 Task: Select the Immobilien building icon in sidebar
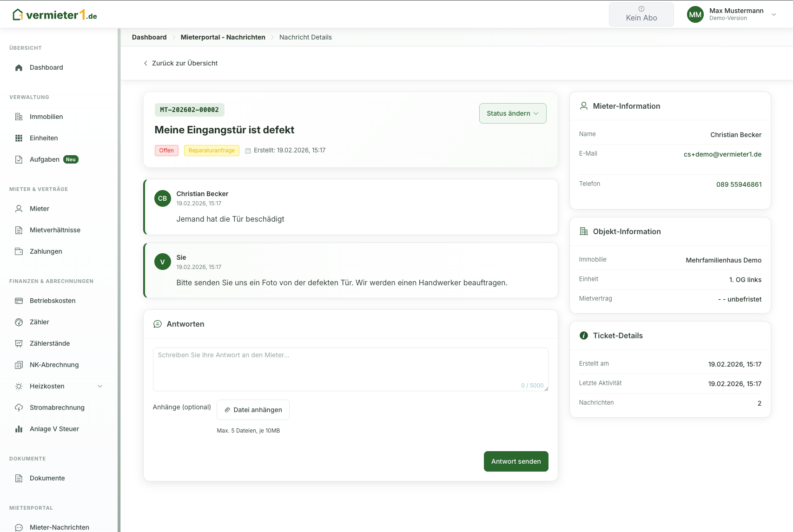[19, 117]
